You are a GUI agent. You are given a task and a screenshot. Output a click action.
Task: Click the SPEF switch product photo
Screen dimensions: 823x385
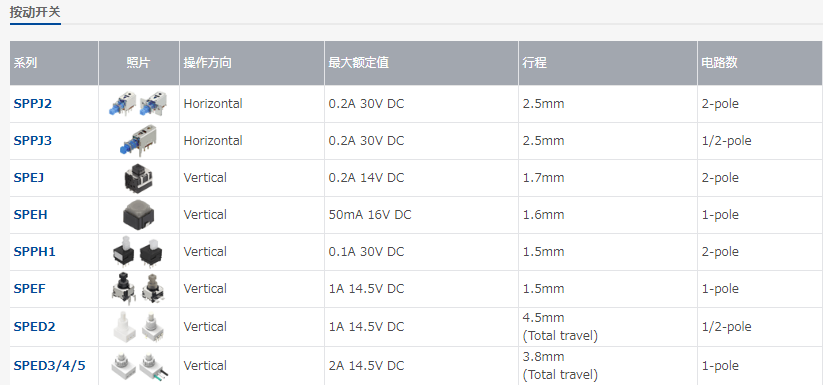[139, 288]
